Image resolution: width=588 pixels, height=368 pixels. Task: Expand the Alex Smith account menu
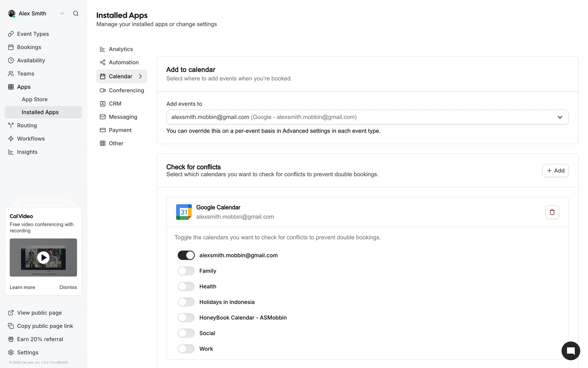click(62, 13)
